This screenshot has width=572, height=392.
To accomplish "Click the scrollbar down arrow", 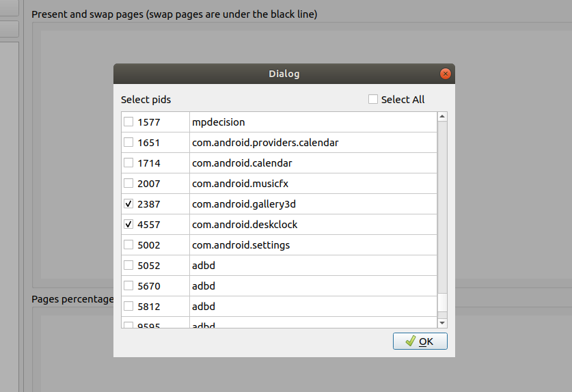I will pos(442,323).
